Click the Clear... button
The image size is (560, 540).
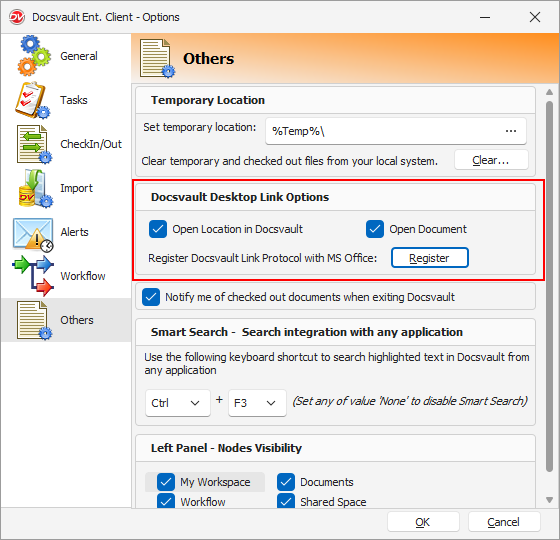tap(491, 160)
